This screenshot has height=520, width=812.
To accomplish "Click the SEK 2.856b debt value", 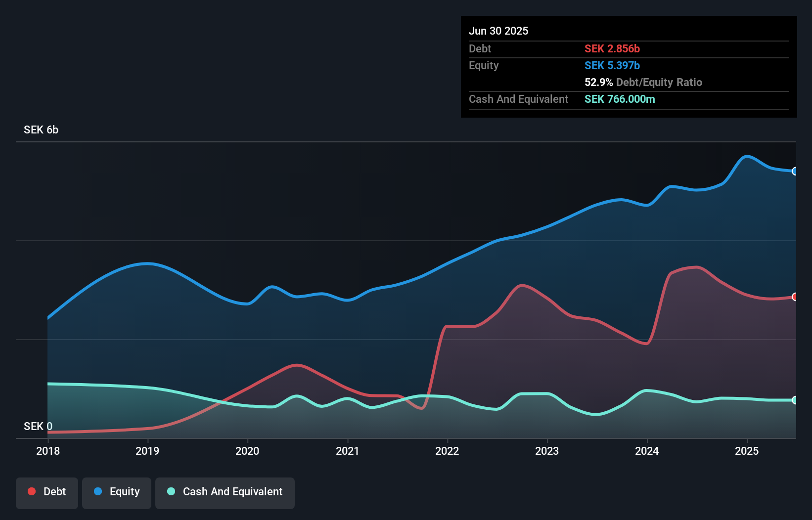I will 612,48.
